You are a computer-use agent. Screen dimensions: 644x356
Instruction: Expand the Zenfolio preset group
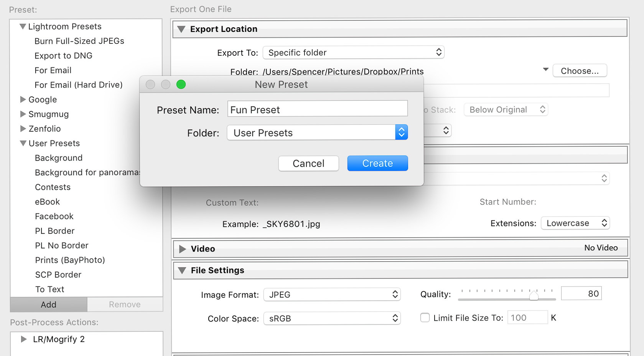tap(23, 129)
